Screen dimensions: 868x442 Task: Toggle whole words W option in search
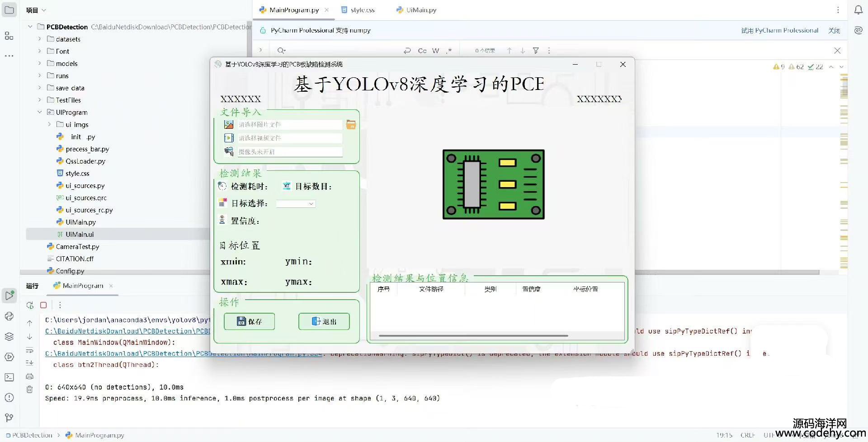click(x=435, y=51)
